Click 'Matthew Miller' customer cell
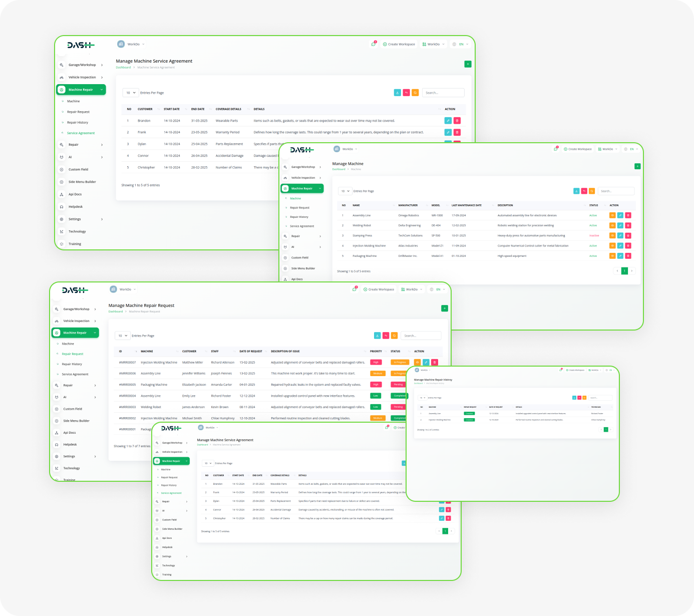Viewport: 694px width, 616px height. point(193,362)
